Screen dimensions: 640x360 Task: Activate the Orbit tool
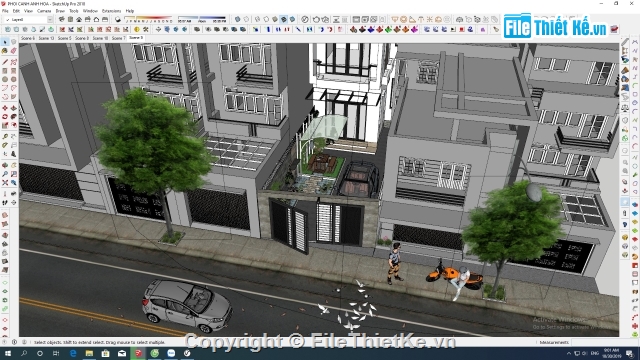[5, 165]
